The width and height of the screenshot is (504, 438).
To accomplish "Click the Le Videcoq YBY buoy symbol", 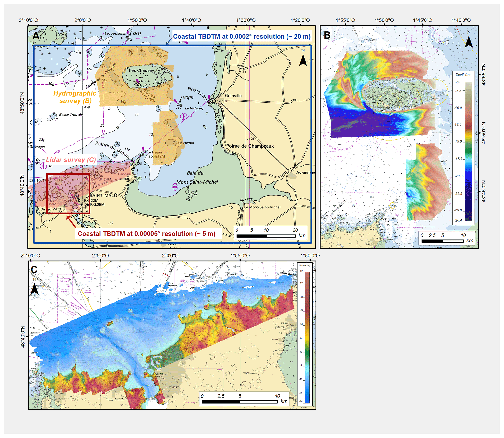I will coord(180,104).
